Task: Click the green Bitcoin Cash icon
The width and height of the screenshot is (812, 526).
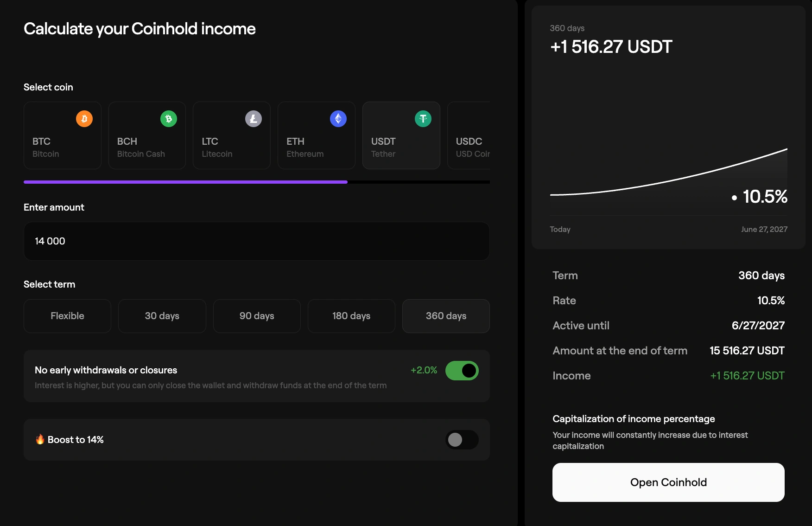Action: click(169, 119)
